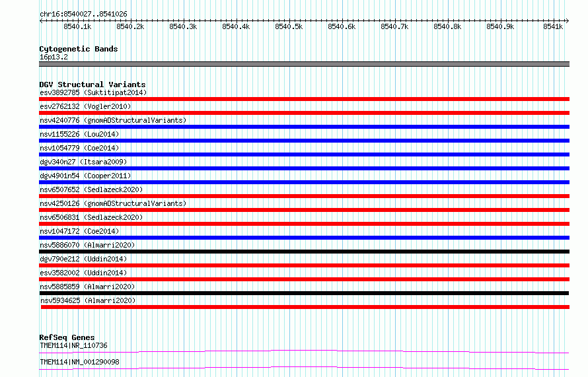
Task: Open variant dgv4901n54 (Cooper2011) label
Action: coord(85,176)
